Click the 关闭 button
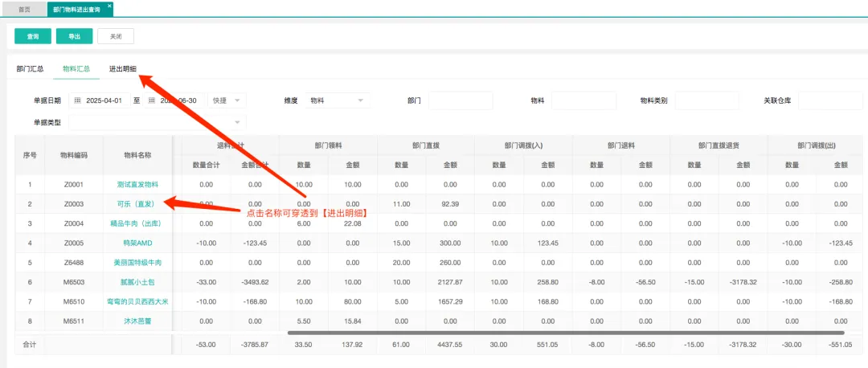868x368 pixels. 116,36
